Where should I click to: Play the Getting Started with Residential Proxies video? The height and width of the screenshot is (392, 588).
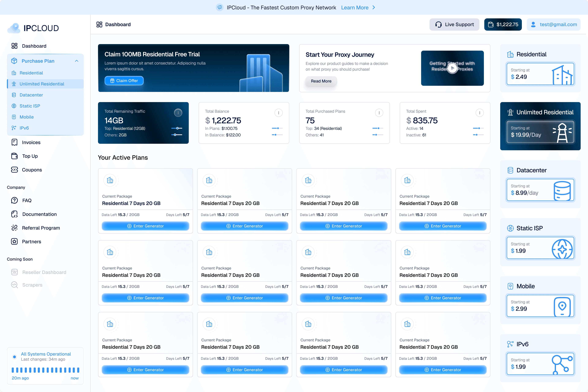[452, 68]
